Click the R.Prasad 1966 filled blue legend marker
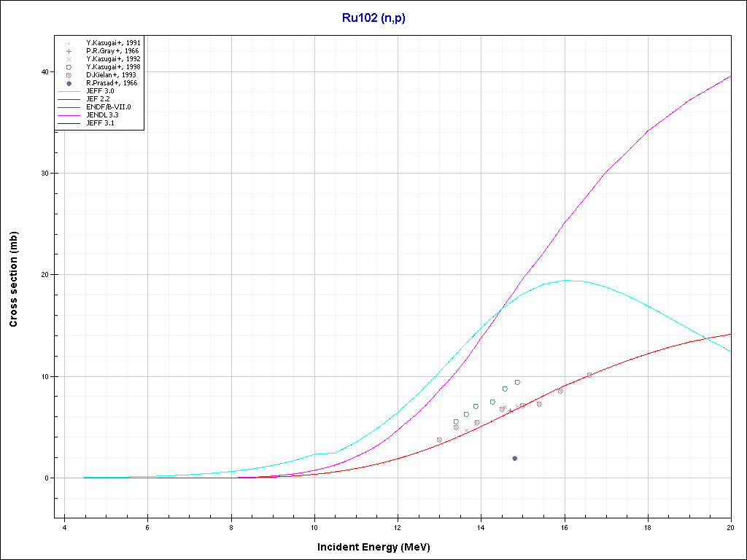Image resolution: width=747 pixels, height=560 pixels. 69,83
